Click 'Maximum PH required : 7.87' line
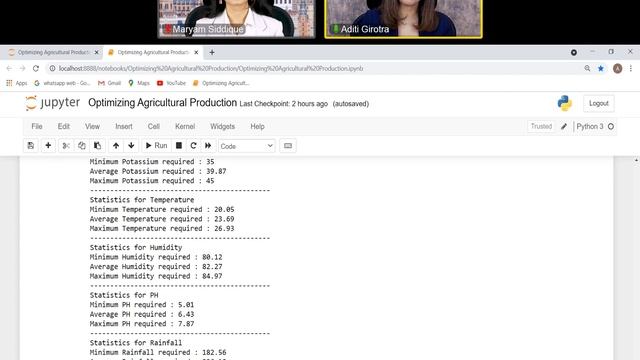The width and height of the screenshot is (640, 360). click(142, 324)
